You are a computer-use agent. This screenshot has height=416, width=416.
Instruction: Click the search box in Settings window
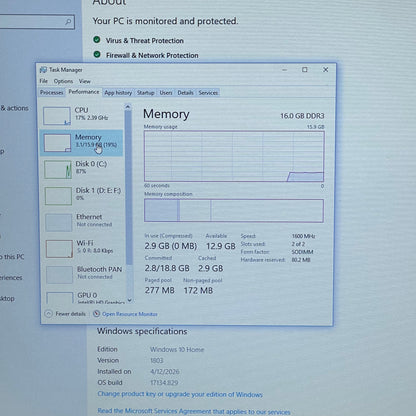(x=37, y=22)
